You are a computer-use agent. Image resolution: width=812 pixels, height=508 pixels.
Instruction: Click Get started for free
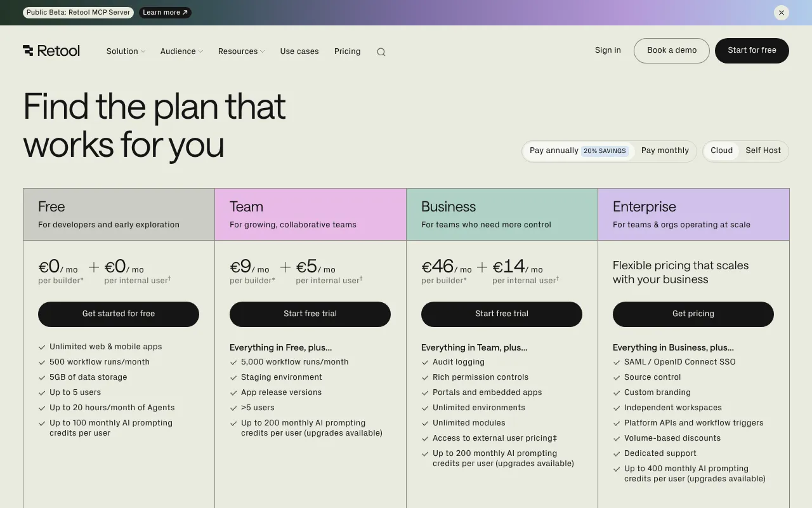click(119, 314)
